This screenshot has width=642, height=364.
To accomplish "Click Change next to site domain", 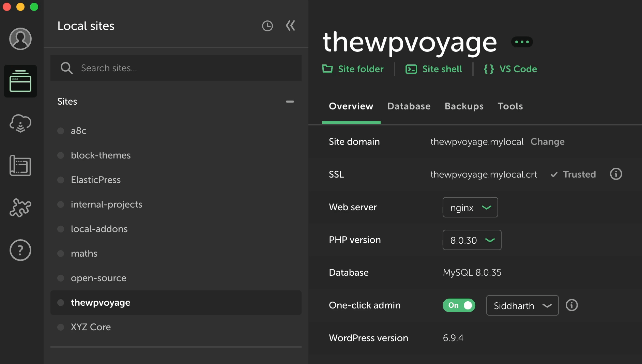I will pyautogui.click(x=547, y=141).
